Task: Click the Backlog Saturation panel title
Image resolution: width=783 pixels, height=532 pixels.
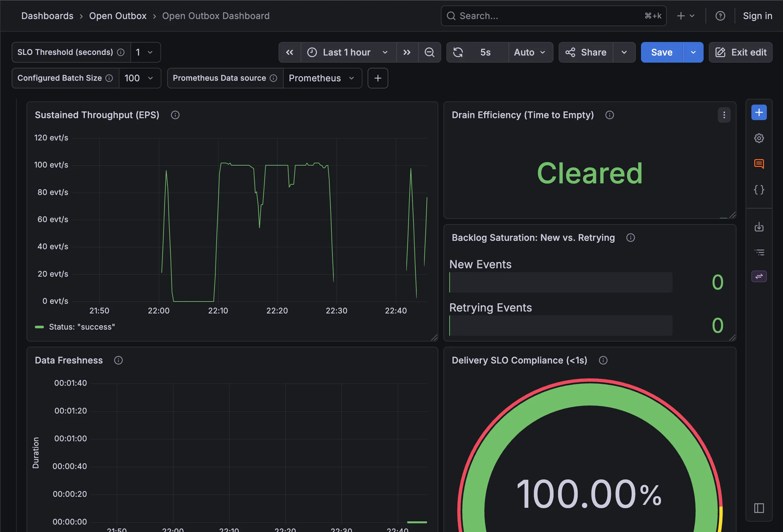Action: 533,238
